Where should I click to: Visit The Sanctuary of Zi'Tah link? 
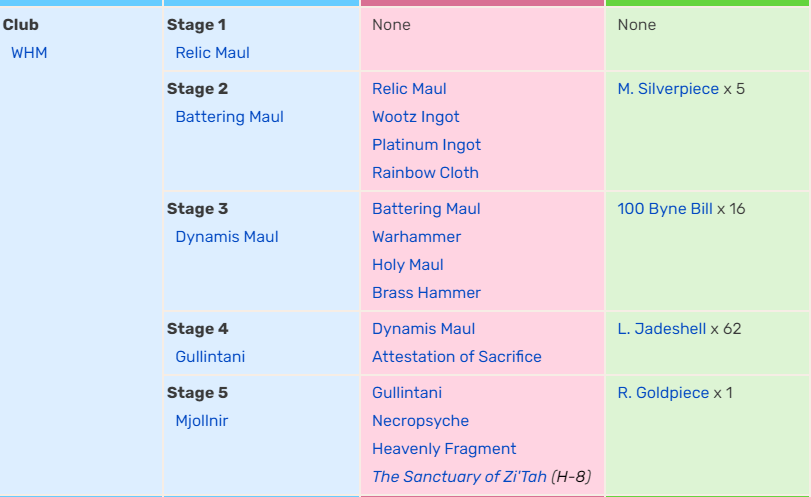(459, 477)
